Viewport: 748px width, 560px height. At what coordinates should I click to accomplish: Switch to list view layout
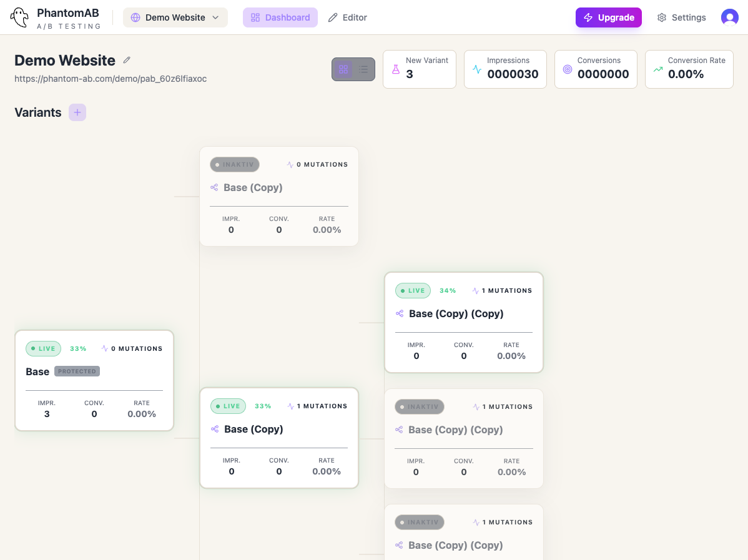363,69
